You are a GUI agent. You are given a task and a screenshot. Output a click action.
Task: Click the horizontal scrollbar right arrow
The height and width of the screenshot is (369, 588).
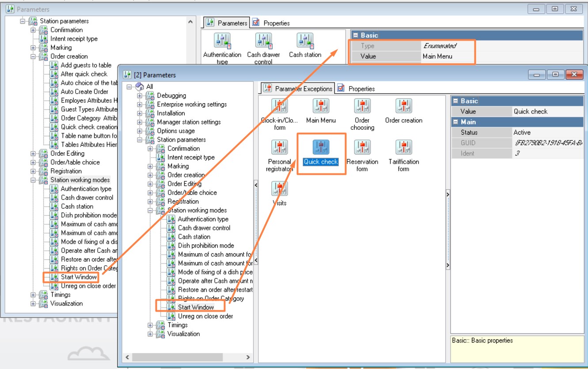click(248, 357)
